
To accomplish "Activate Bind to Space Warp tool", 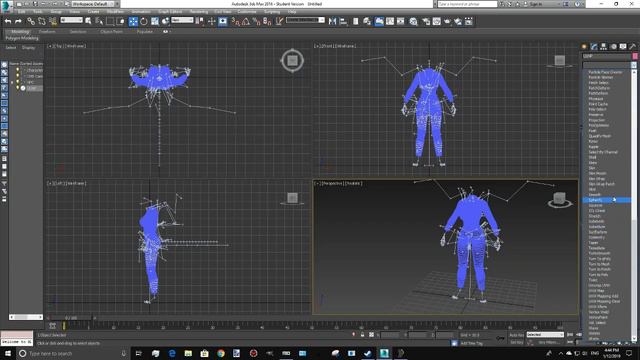I will click(x=53, y=21).
